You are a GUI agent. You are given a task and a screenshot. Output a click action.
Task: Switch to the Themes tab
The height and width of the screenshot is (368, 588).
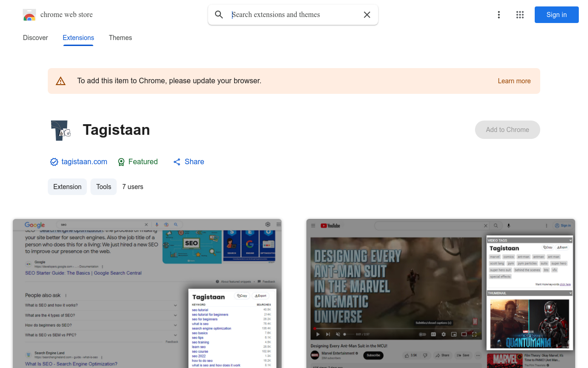[x=120, y=38]
